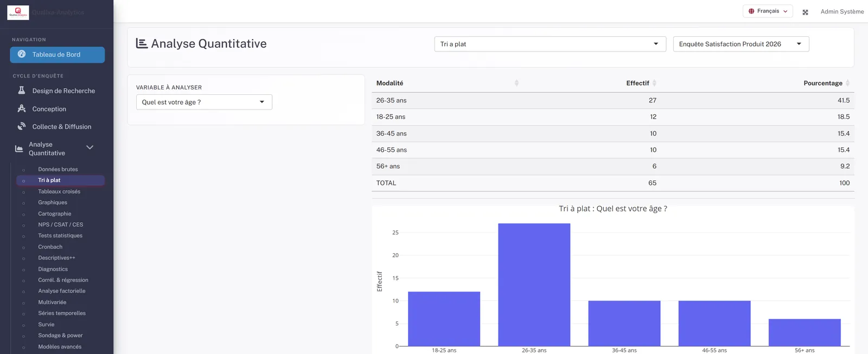Screen dimensions: 868x354
Task: Click the 18-25 ans table row label
Action: click(391, 117)
